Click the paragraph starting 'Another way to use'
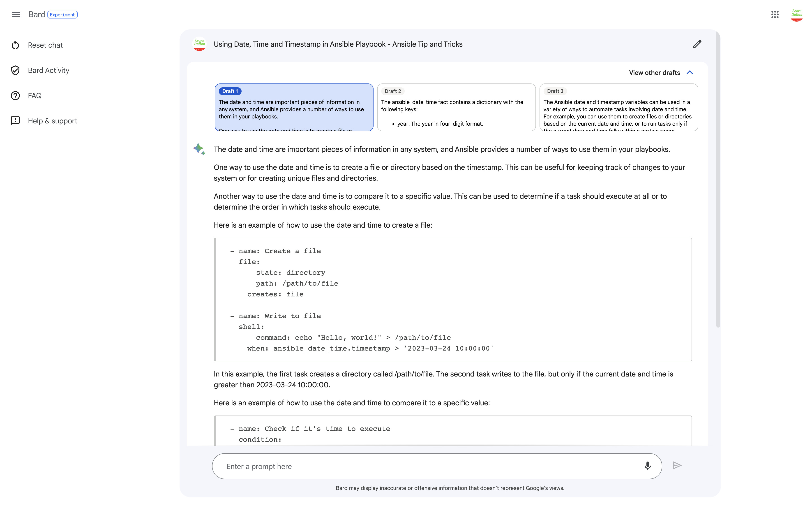The width and height of the screenshot is (812, 508). click(x=440, y=202)
